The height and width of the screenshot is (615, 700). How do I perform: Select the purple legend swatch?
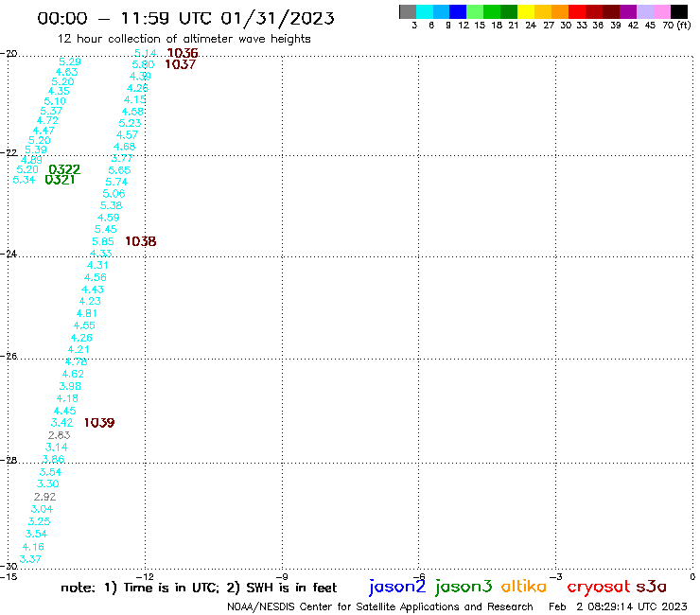[x=628, y=11]
